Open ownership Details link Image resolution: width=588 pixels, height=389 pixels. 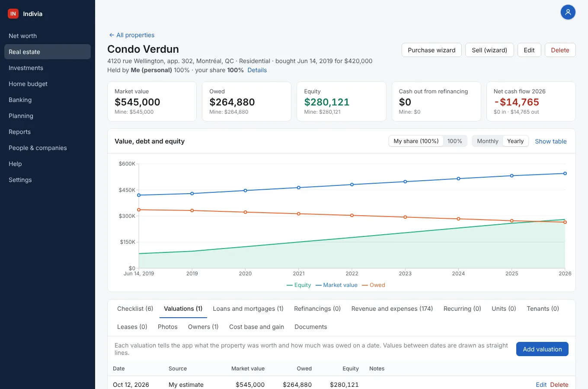[x=257, y=70]
